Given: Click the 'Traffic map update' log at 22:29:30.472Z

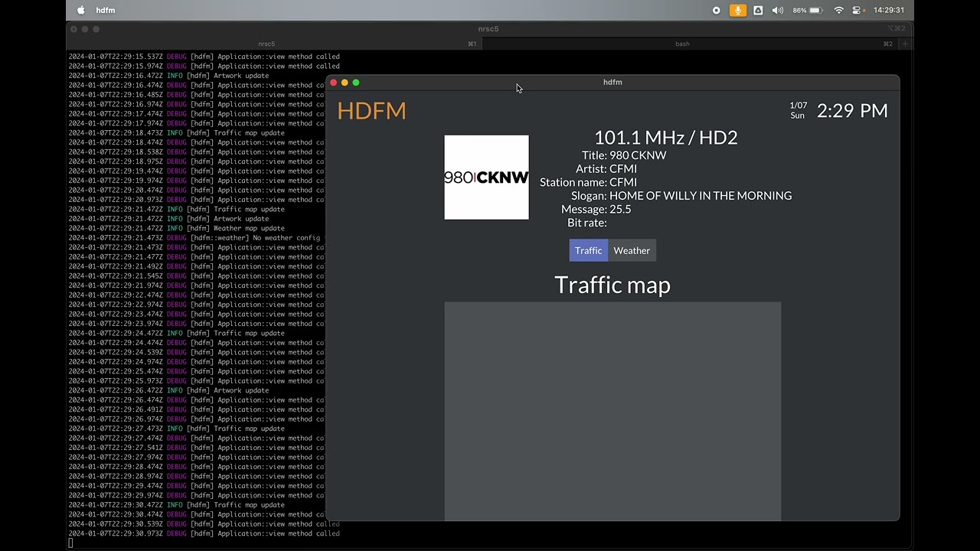Looking at the screenshot, I should 176,505.
